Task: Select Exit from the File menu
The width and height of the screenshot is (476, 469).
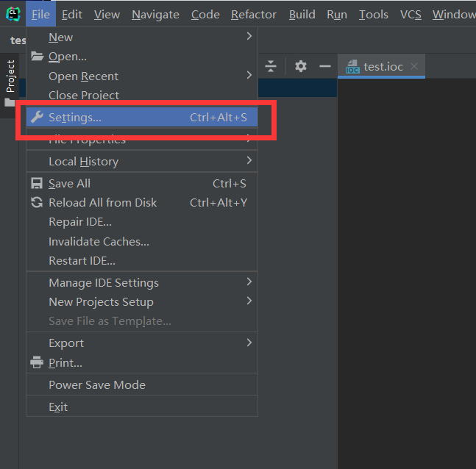Action: 142,407
